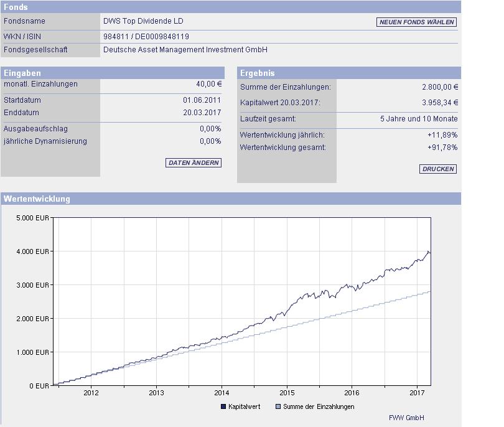Viewport: 504px width, 427px height.
Task: Click the '2012' year axis label
Action: (91, 393)
